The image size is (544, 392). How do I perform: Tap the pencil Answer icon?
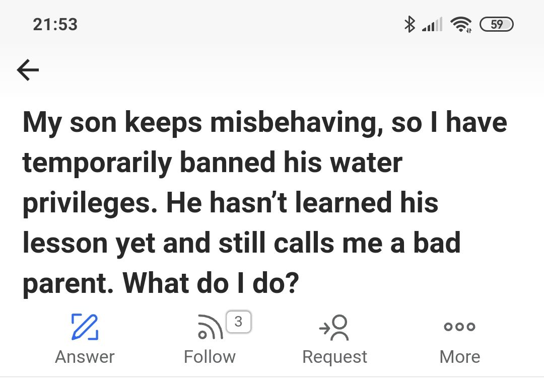[85, 327]
